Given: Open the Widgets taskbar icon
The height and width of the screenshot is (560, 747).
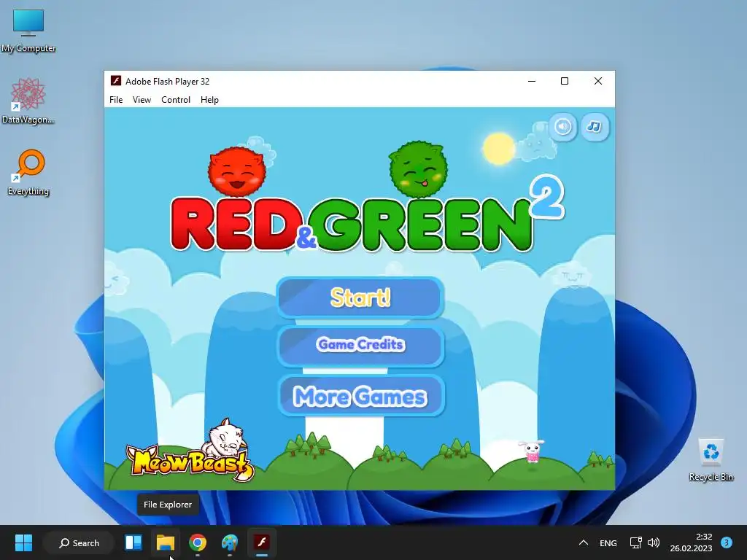Looking at the screenshot, I should [x=133, y=542].
